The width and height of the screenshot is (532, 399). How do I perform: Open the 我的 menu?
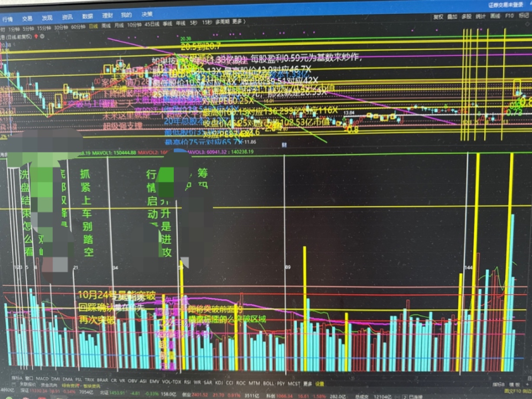126,15
